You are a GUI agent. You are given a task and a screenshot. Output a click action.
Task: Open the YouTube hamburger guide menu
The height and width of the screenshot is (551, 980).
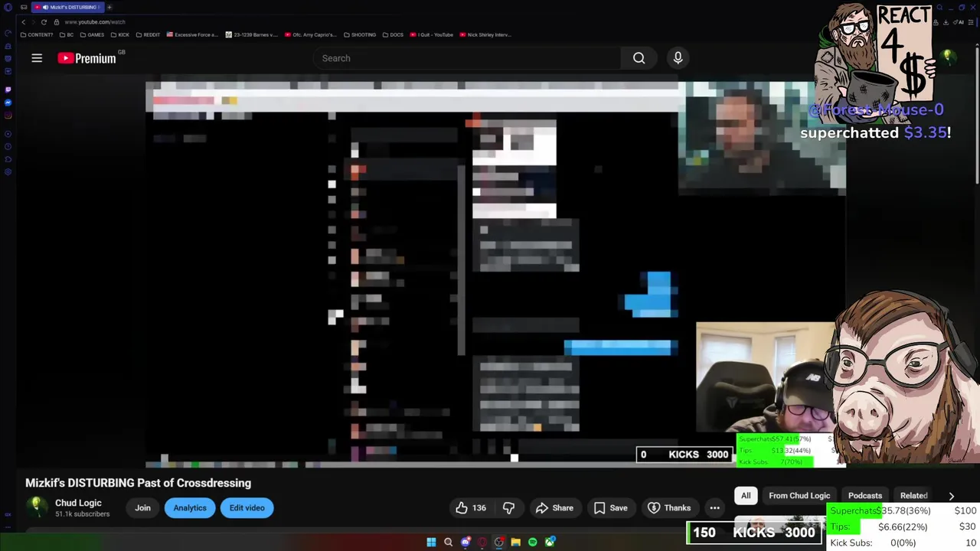click(37, 58)
